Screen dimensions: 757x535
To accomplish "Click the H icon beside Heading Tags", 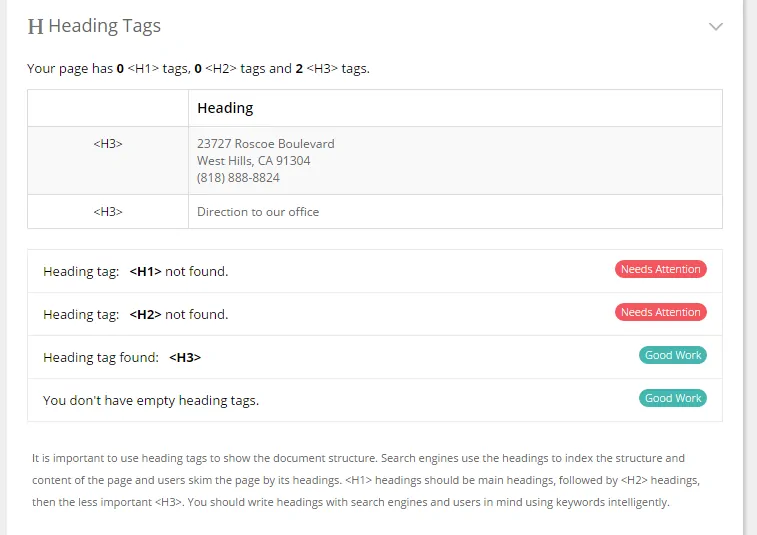I will 35,27.
